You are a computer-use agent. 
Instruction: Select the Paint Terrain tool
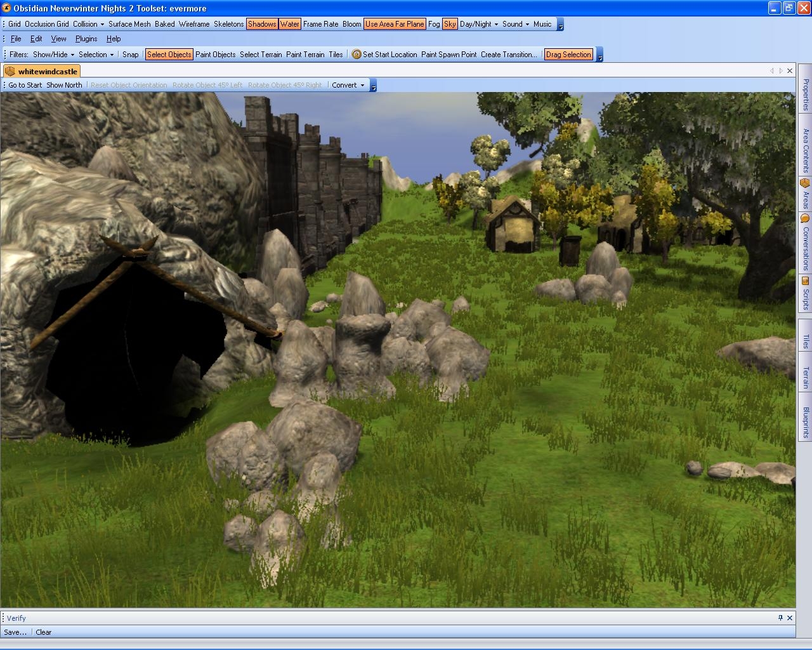(305, 55)
